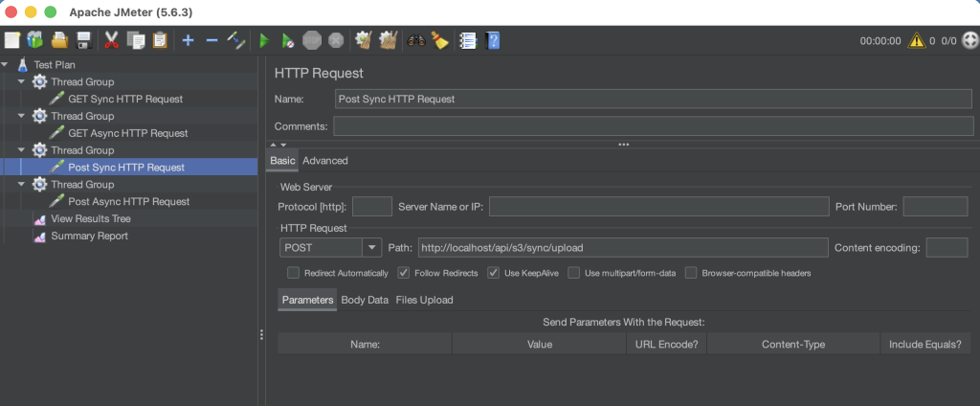
Task: Save the test plan with floppy icon
Action: 84,40
